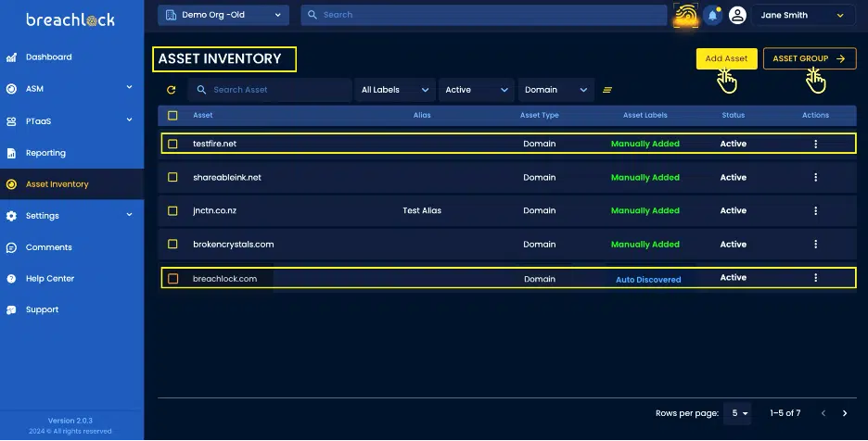868x441 pixels.
Task: Check the brokencrystals.com row checkbox
Action: click(172, 244)
